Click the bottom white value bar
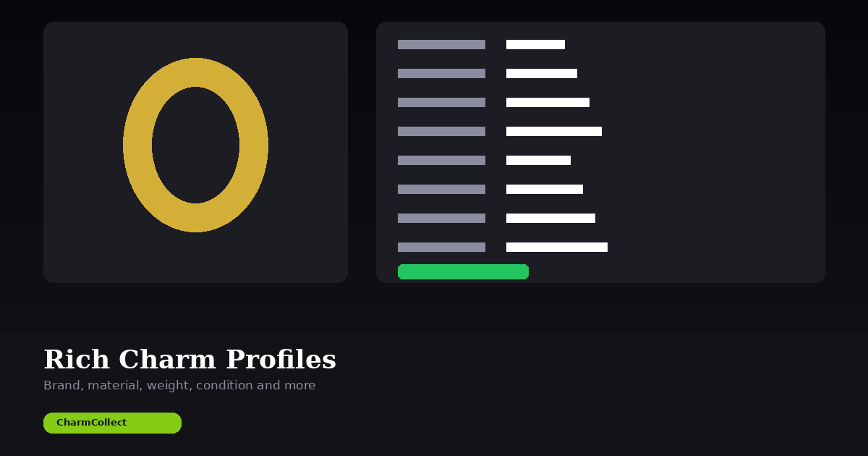868x456 pixels. [557, 247]
